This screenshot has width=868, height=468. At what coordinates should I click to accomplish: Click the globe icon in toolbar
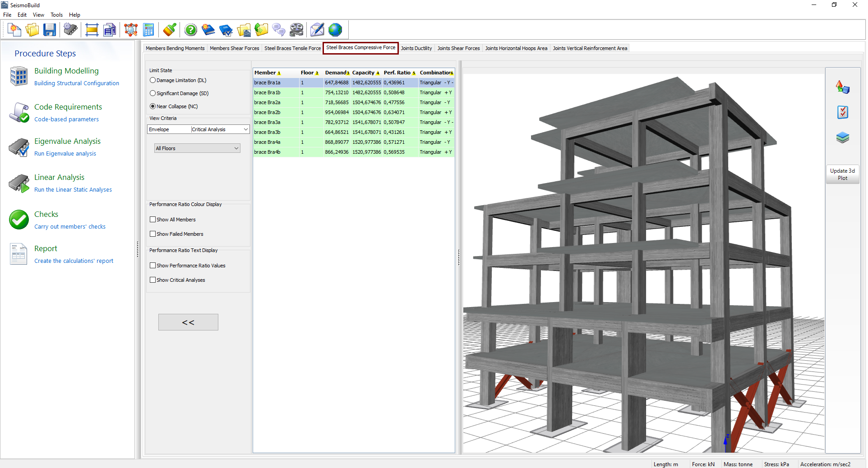[335, 30]
